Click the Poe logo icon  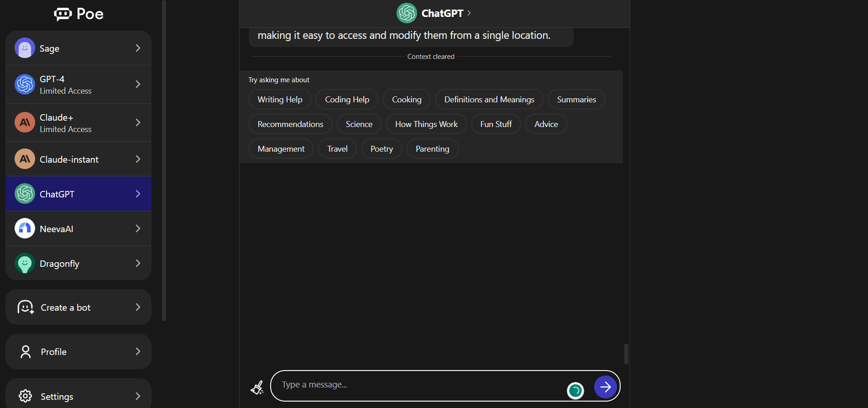[63, 14]
